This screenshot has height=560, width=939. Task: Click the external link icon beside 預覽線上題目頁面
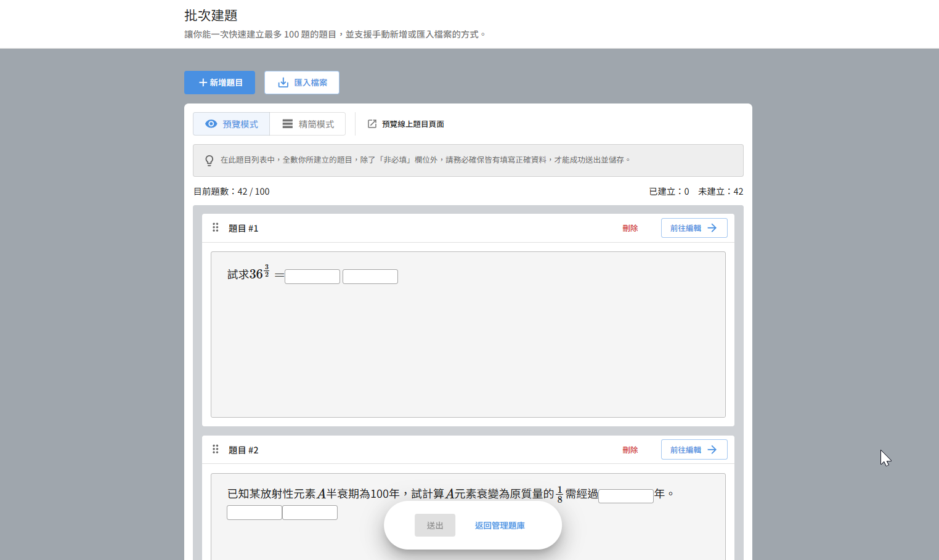(x=372, y=124)
